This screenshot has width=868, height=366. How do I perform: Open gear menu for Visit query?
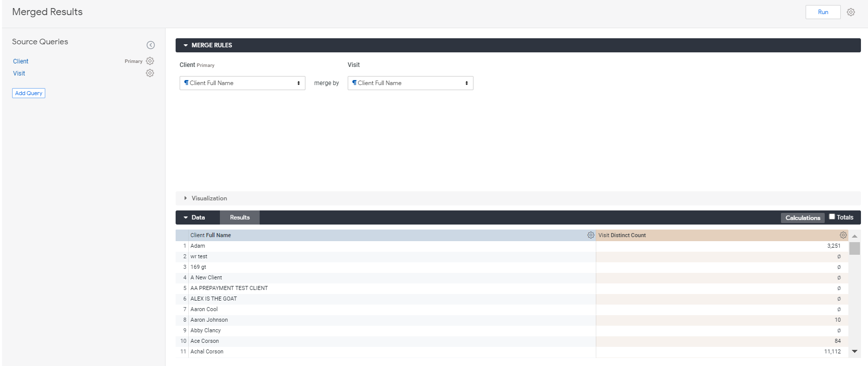[x=150, y=73]
